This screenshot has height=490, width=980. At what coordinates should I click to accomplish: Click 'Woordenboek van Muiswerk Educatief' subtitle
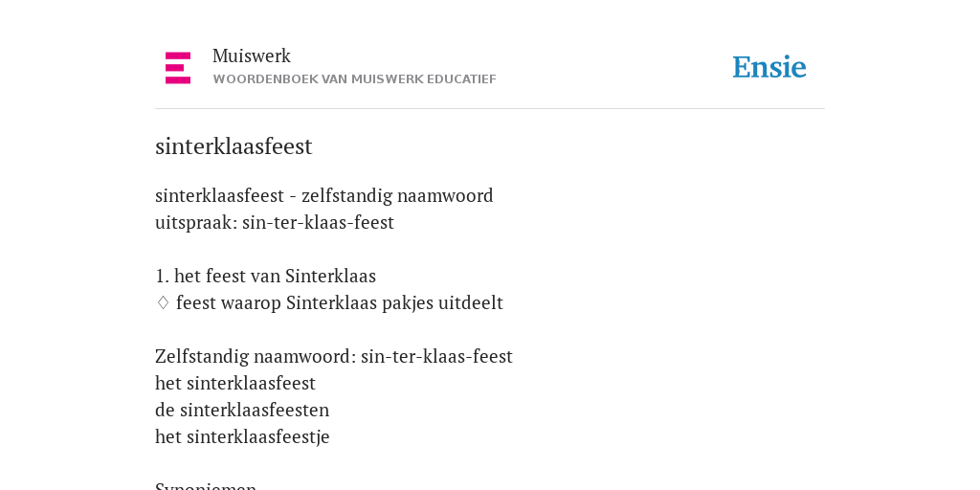[x=354, y=79]
